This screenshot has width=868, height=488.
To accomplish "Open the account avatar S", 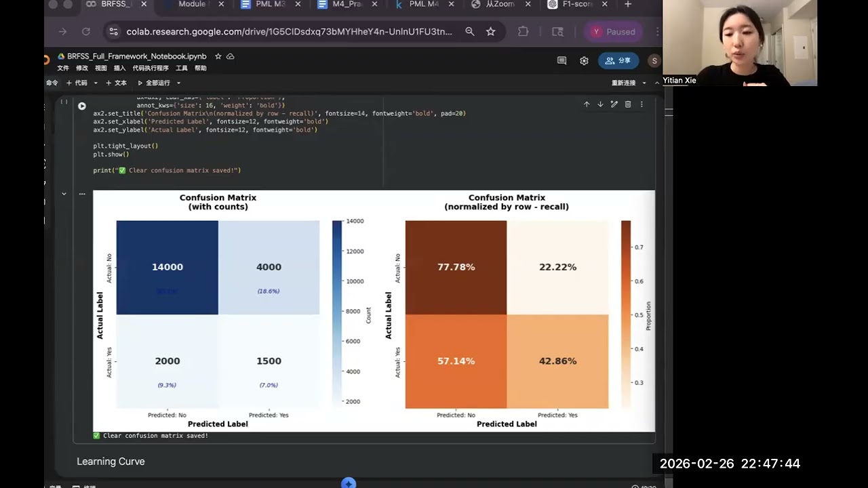I will tap(654, 60).
